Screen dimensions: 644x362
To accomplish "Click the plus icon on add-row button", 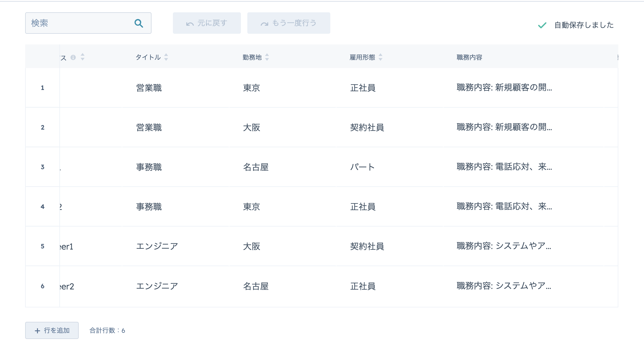I will (37, 331).
